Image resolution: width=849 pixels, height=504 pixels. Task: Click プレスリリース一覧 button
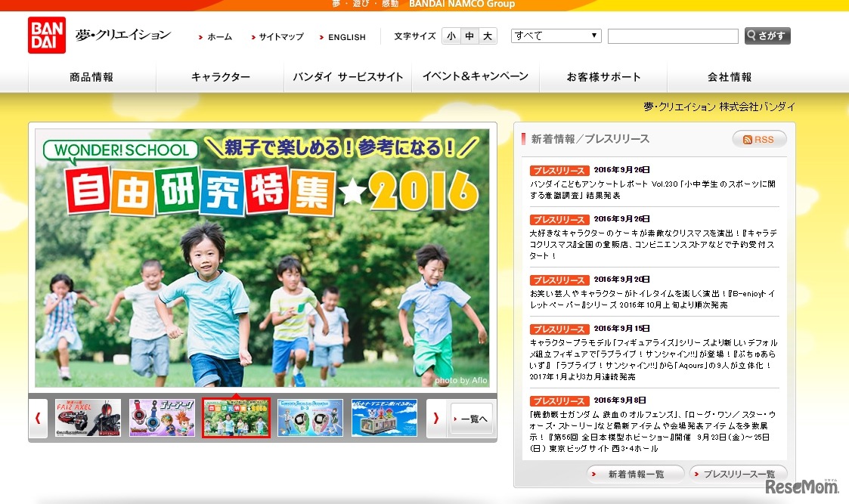[x=738, y=475]
